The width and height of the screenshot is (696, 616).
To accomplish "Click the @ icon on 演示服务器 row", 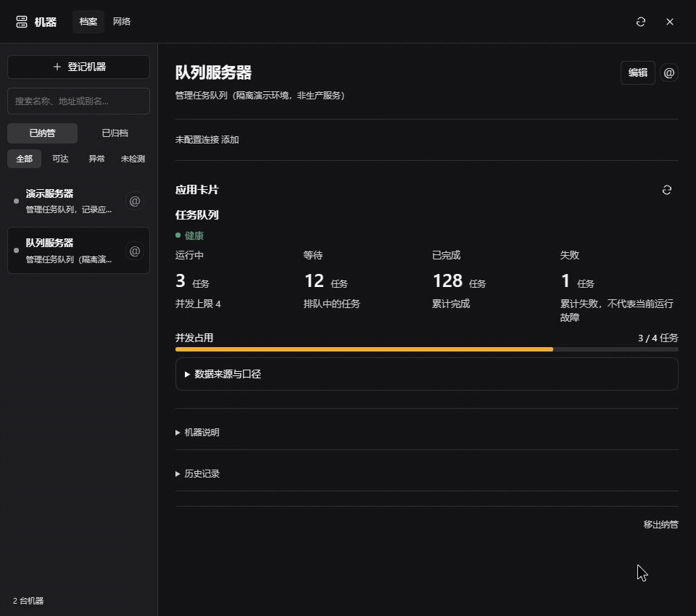I will tap(135, 201).
